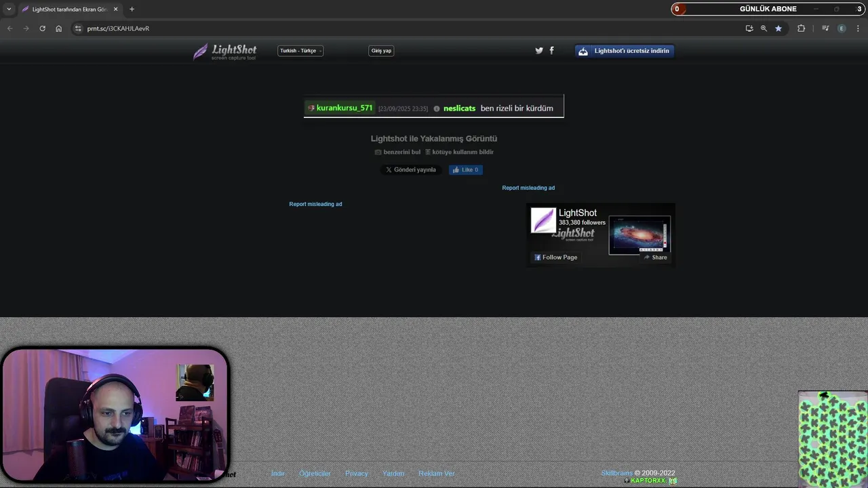Click the zoom magnifier icon in address bar
Viewport: 868px width, 488px height.
coord(764,28)
